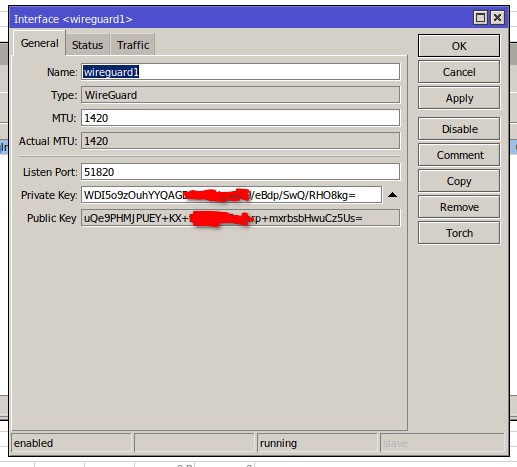The height and width of the screenshot is (467, 517).
Task: Click the Actual MTU field
Action: click(x=240, y=141)
